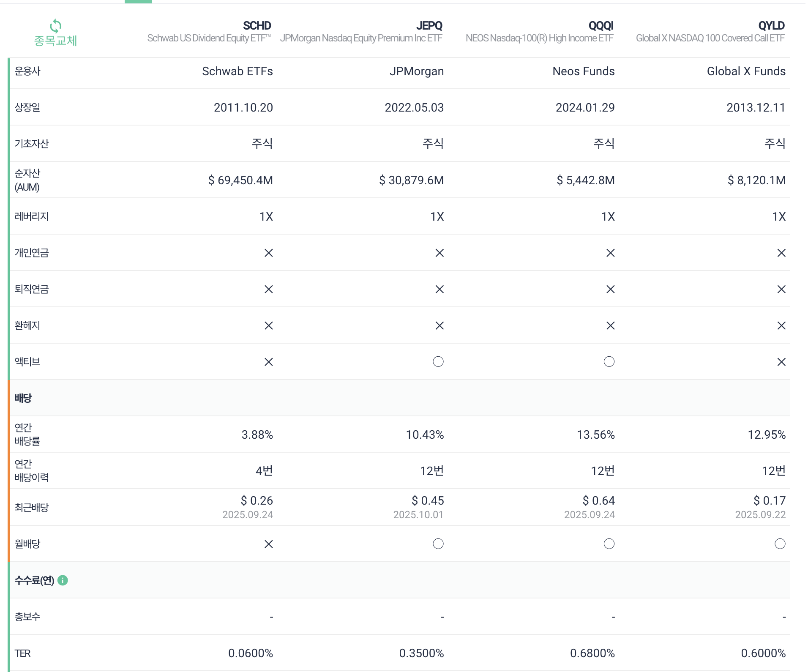Click TER value 0.6800%
This screenshot has width=808, height=672.
[592, 653]
